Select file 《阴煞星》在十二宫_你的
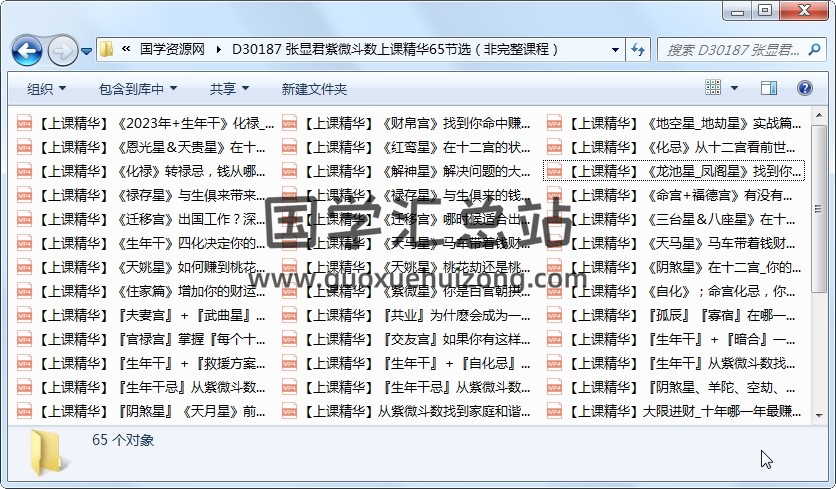This screenshot has width=836, height=489. point(674,267)
